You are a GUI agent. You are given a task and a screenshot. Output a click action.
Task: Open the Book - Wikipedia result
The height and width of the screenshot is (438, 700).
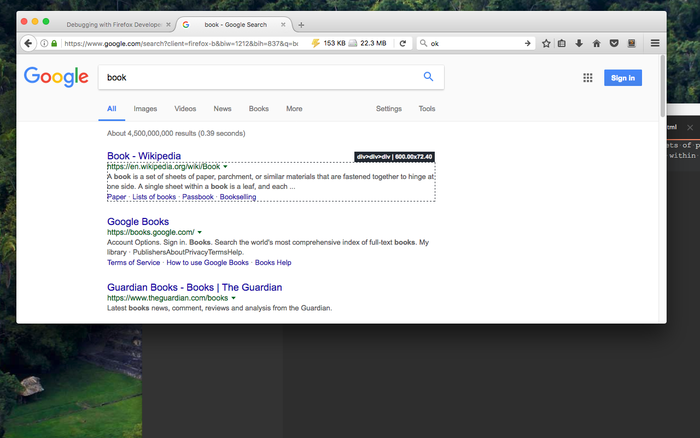(x=144, y=156)
